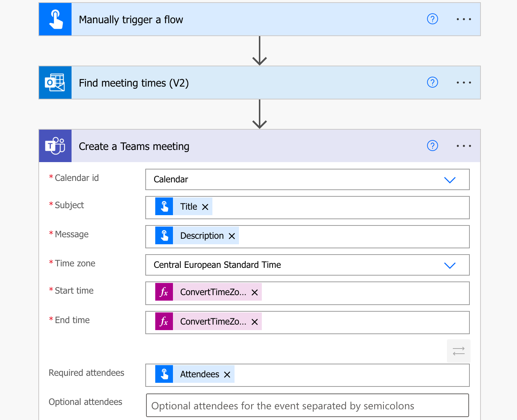Expand the Manually trigger a flow step
The image size is (517, 420).
click(260, 19)
